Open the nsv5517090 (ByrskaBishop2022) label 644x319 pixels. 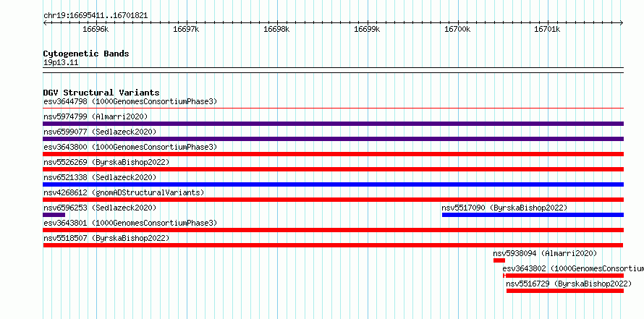(504, 208)
